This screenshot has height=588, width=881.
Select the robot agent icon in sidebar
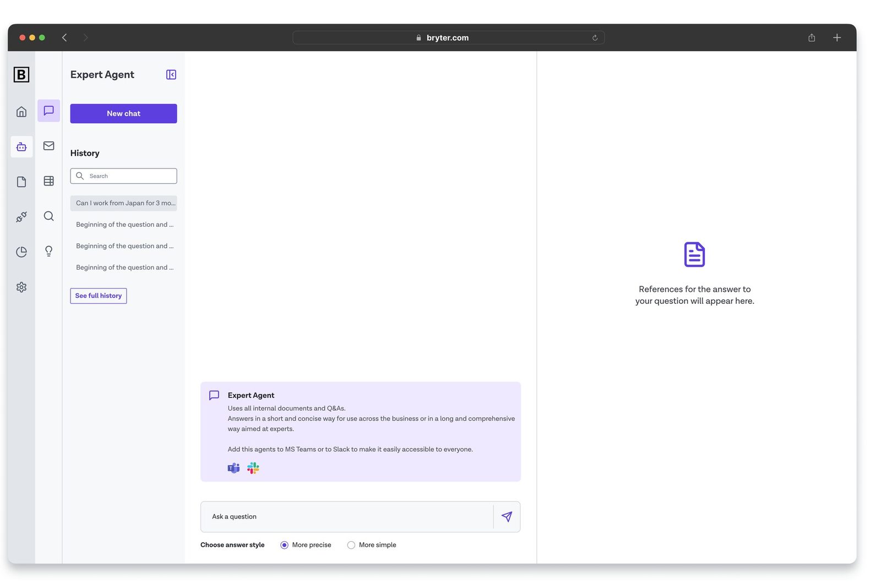pos(21,147)
